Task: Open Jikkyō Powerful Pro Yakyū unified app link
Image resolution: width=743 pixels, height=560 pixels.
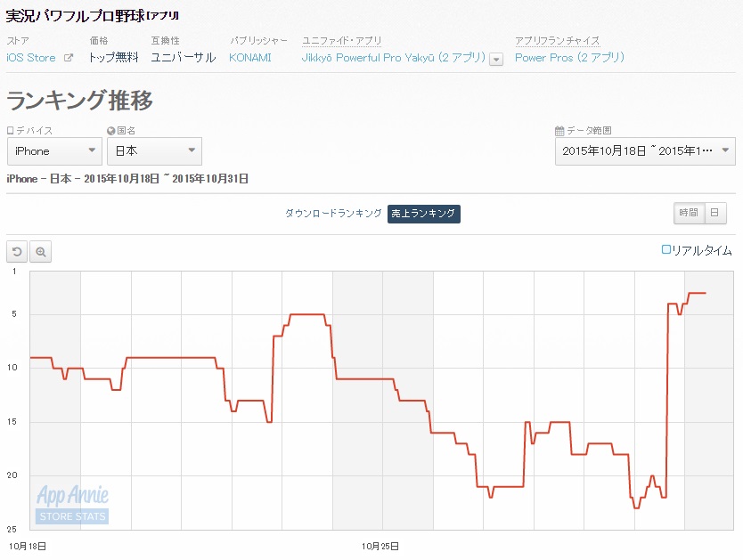Action: (x=393, y=58)
